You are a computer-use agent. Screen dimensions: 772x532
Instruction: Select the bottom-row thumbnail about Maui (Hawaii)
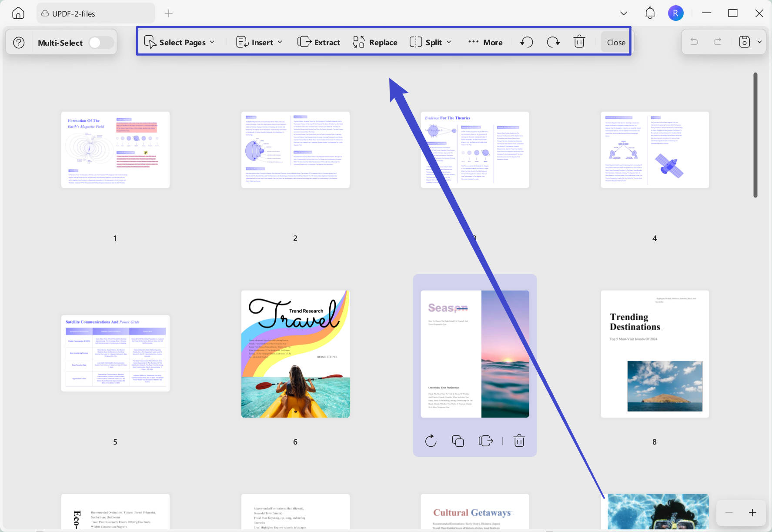tap(295, 512)
